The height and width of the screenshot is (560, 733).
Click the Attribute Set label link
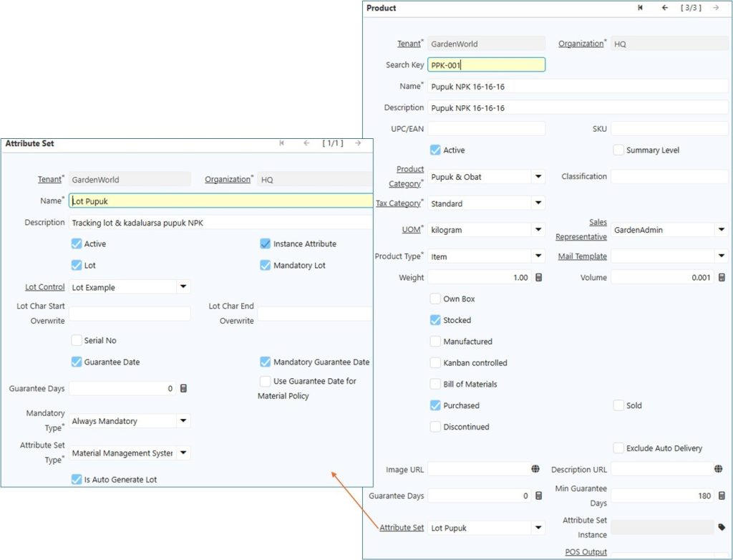click(x=402, y=528)
